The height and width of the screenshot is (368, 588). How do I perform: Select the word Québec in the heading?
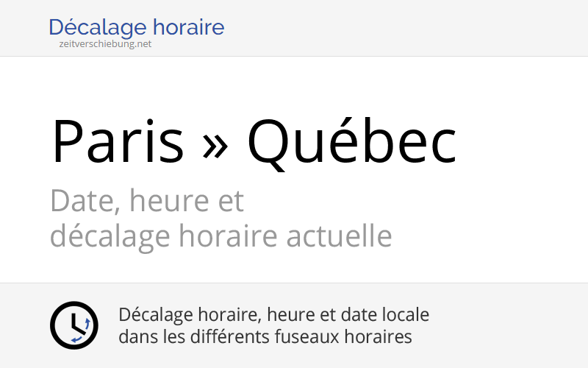pyautogui.click(x=351, y=141)
